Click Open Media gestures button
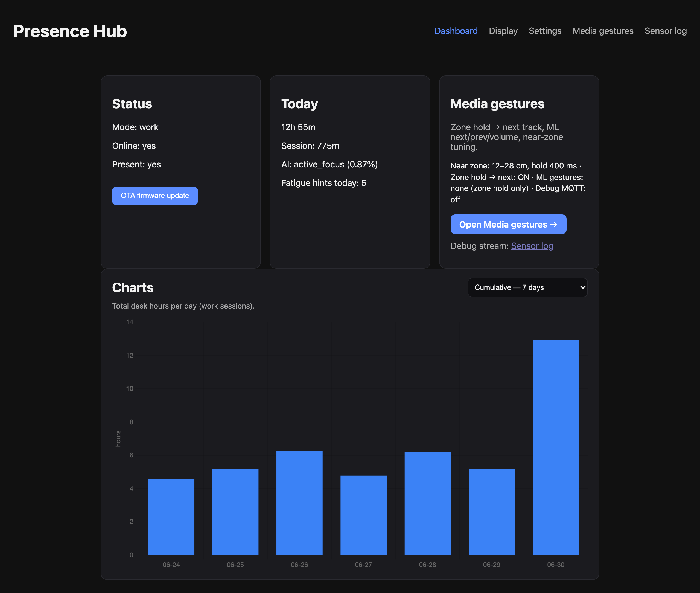 (508, 224)
